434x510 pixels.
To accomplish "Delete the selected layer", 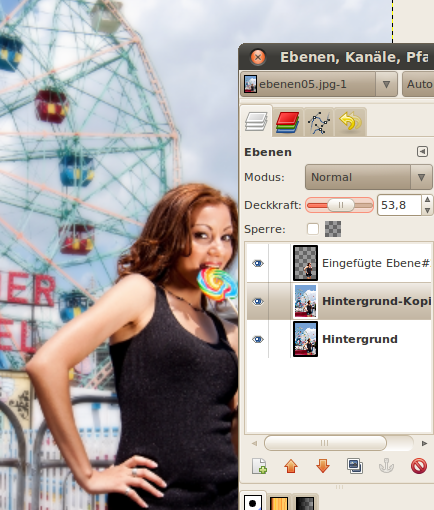I will (x=419, y=466).
